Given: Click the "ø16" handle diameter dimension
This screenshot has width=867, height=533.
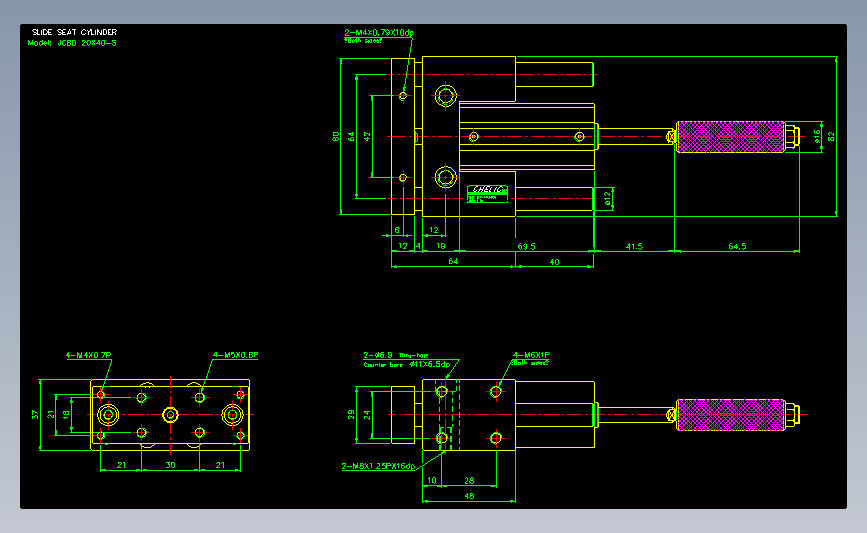Looking at the screenshot, I should [817, 136].
